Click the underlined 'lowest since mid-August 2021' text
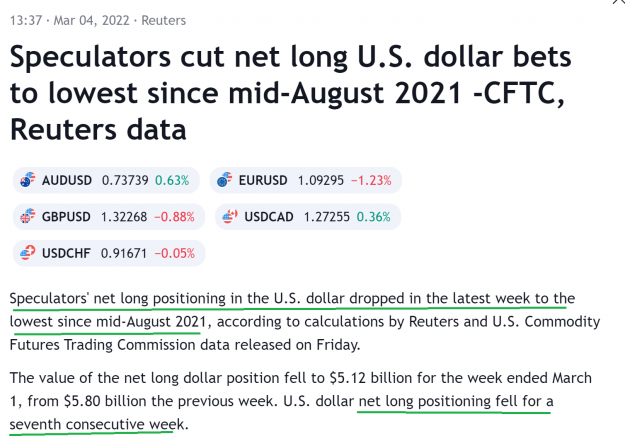 108,321
